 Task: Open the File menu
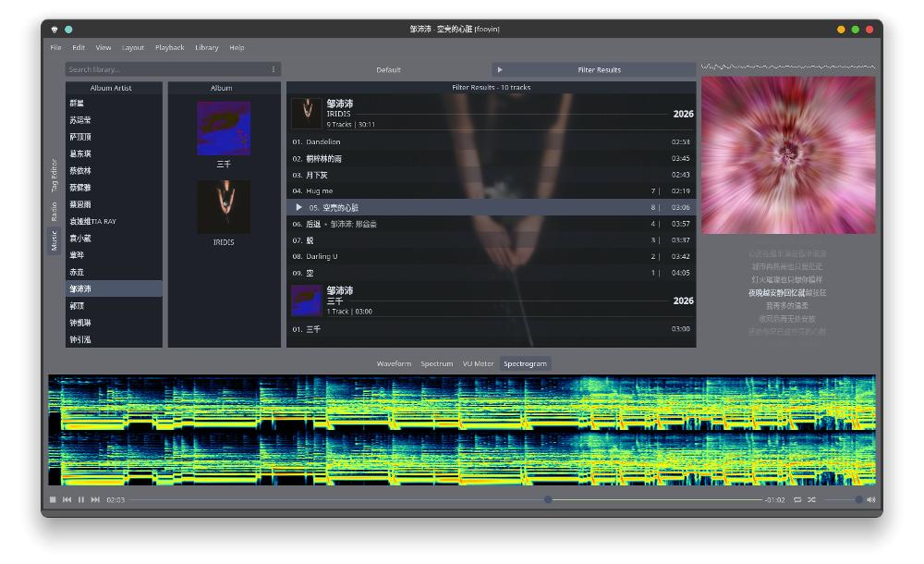[55, 48]
